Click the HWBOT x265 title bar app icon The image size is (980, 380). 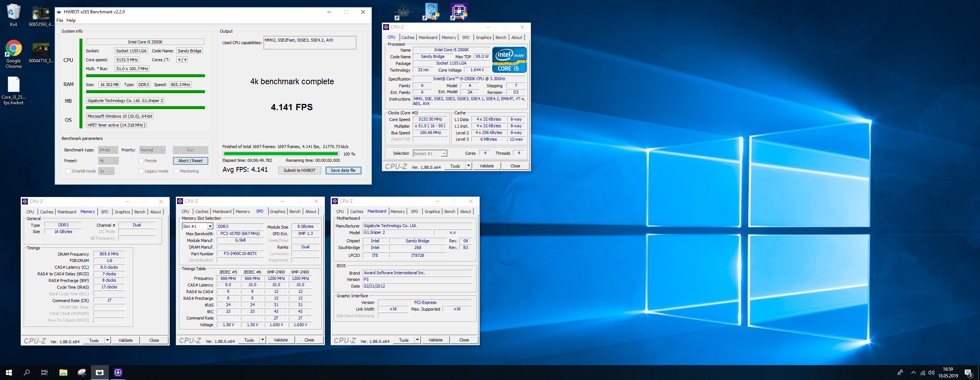pos(59,12)
